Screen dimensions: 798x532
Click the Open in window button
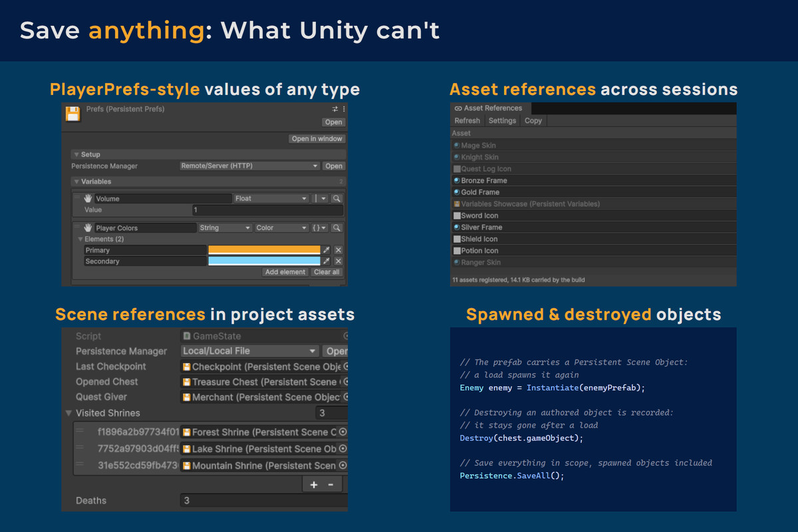coord(317,139)
